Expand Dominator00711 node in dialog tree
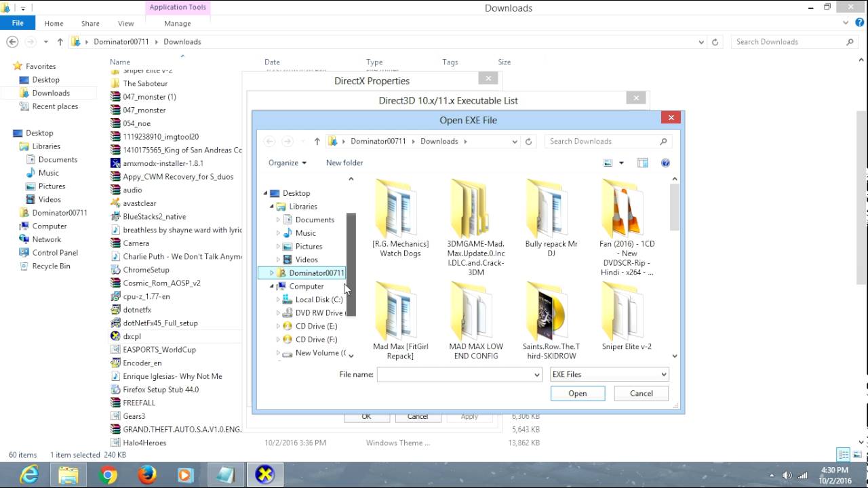Viewport: 868px width, 488px height. tap(272, 273)
